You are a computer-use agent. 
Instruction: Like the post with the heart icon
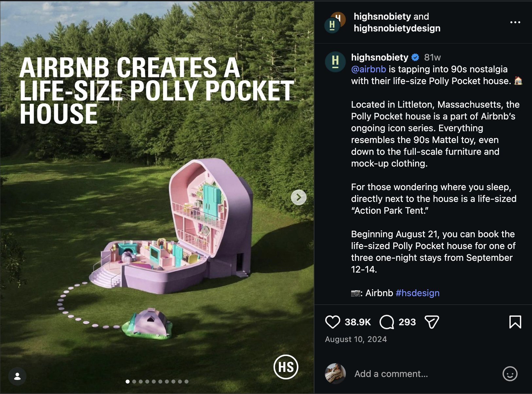click(332, 322)
